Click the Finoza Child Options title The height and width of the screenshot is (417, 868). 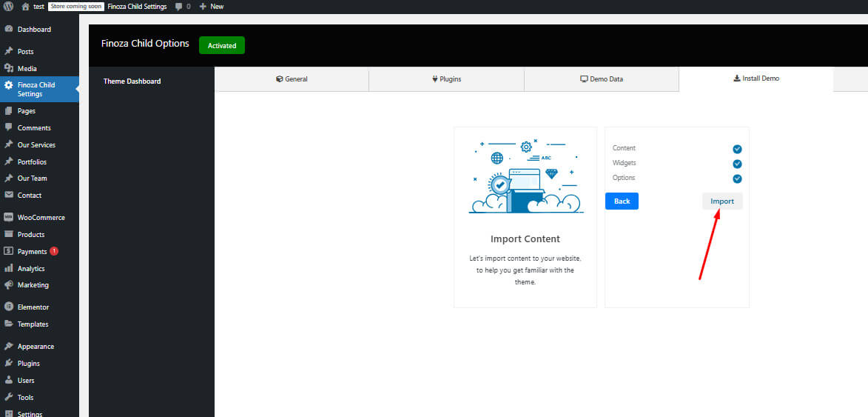point(146,43)
